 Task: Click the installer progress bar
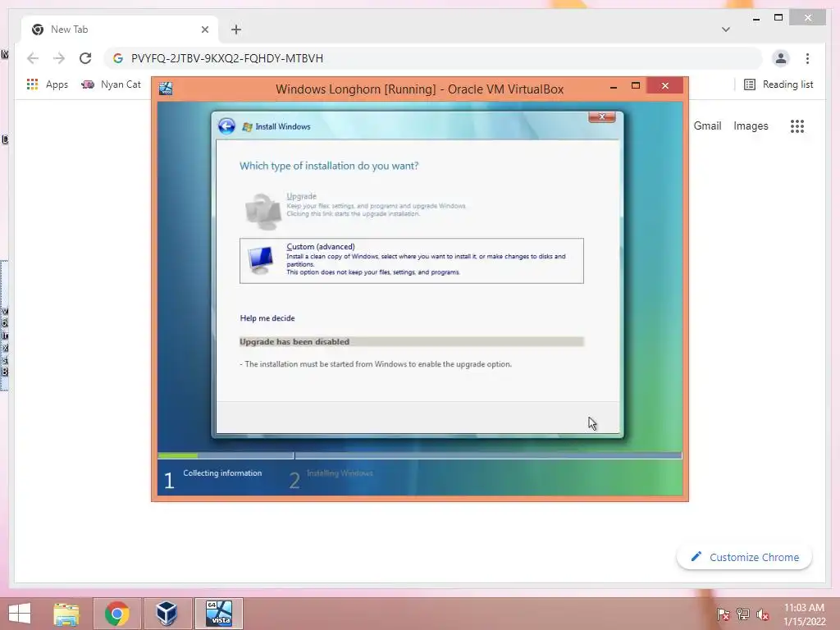[x=420, y=456]
